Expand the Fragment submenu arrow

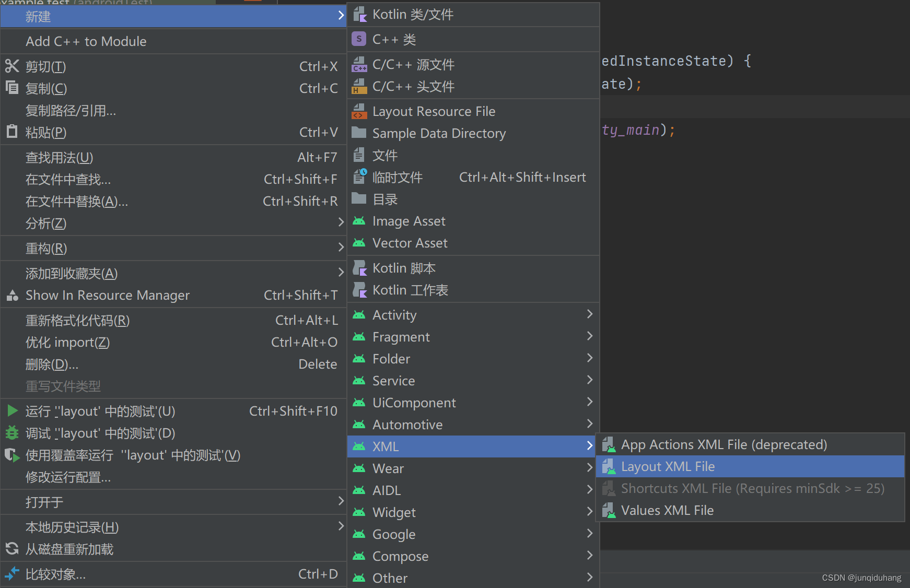pos(590,336)
